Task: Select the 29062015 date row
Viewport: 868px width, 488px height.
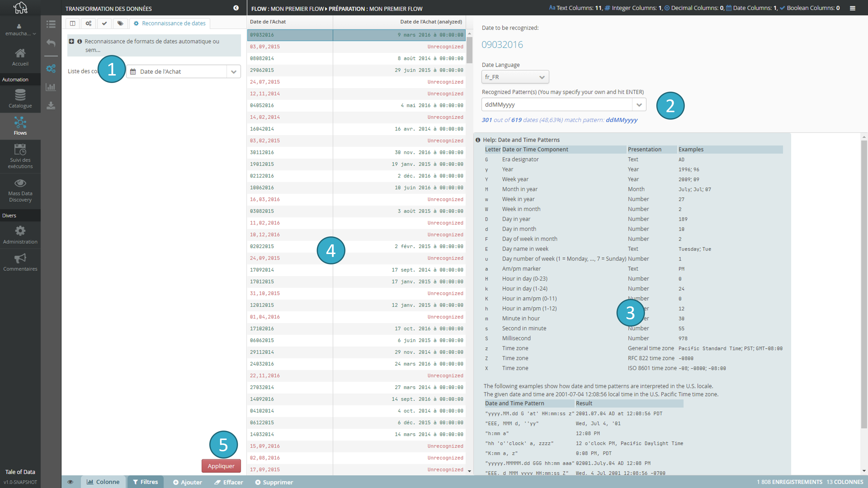Action: pos(356,70)
